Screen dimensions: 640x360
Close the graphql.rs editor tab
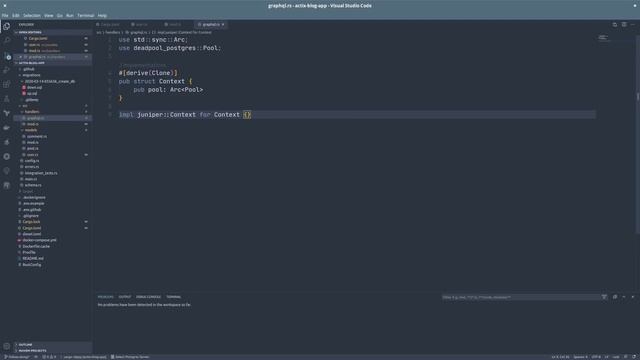click(223, 24)
